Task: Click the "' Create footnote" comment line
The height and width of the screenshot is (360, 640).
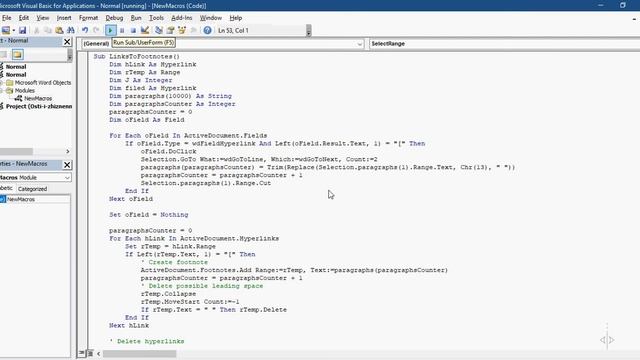Action: click(x=174, y=262)
